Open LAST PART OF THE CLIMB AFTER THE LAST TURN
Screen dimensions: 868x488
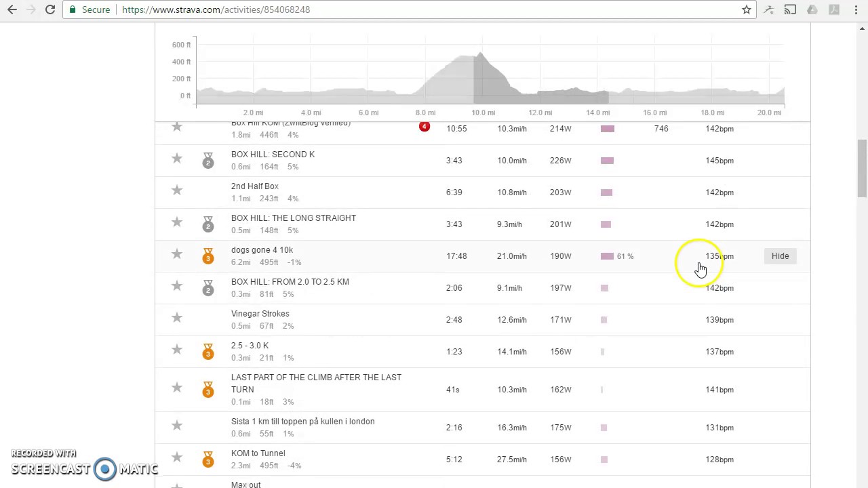(316, 384)
